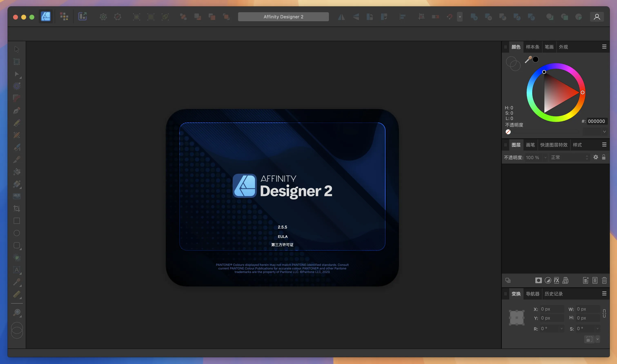The width and height of the screenshot is (617, 364).
Task: Click the delete layer trash icon
Action: tap(604, 280)
